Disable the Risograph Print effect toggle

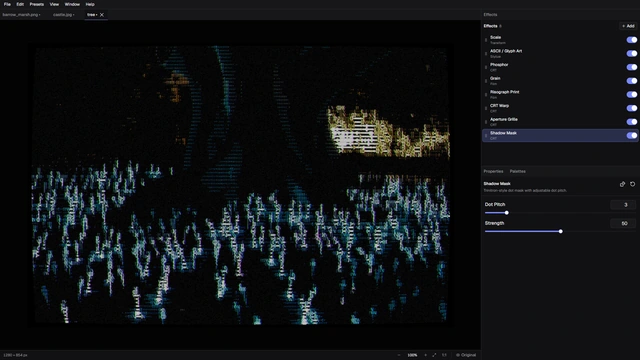point(631,95)
